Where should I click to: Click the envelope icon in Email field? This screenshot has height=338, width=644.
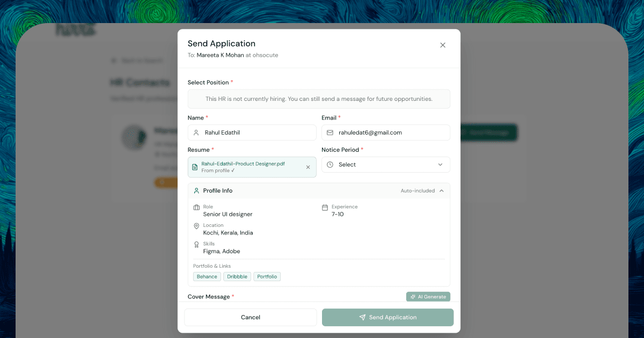point(330,133)
